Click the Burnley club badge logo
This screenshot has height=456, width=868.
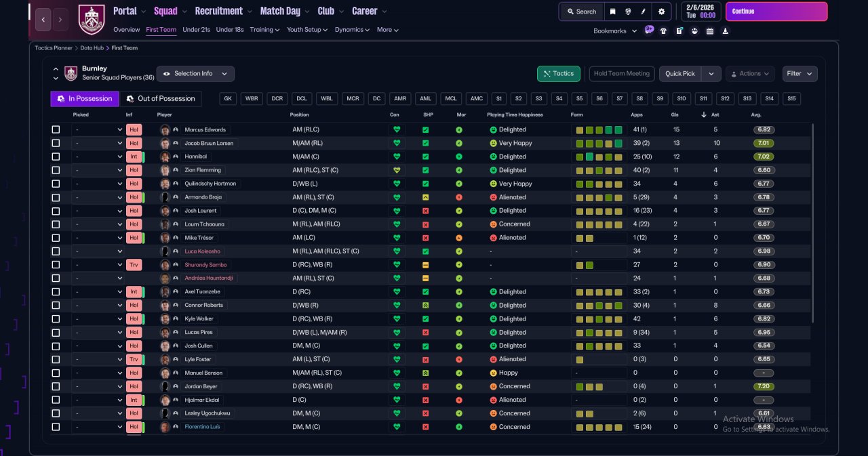tap(92, 20)
